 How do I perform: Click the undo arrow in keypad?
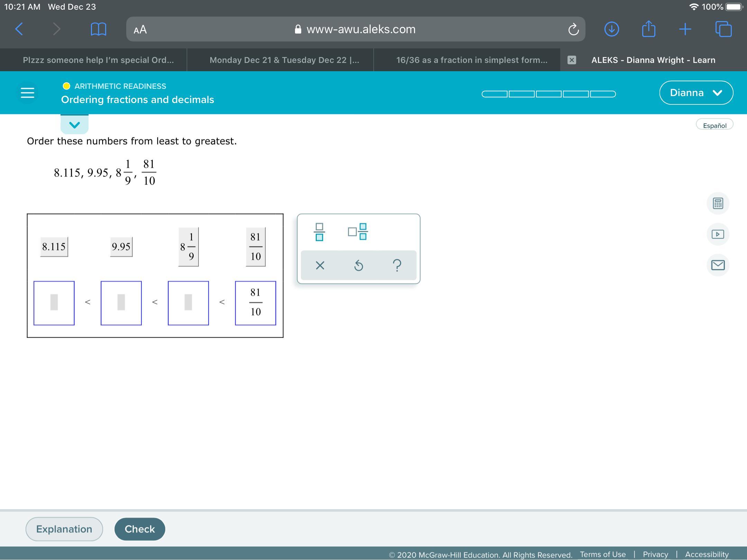pos(359,265)
